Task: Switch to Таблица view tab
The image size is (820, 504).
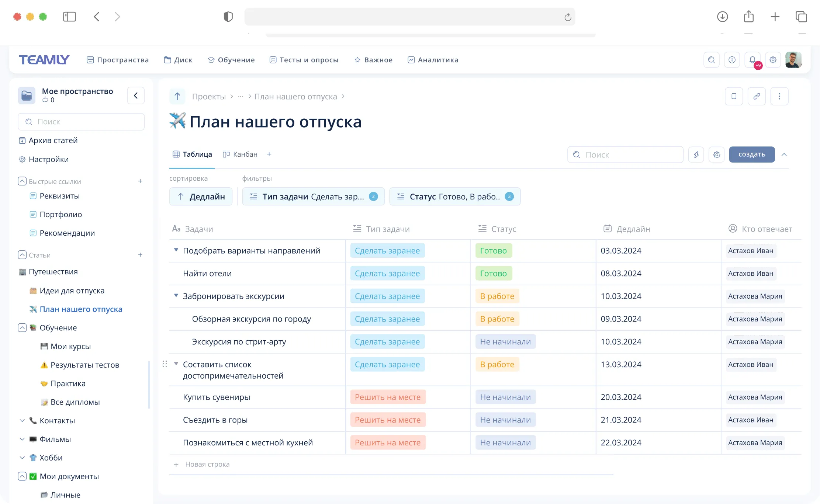Action: [192, 154]
